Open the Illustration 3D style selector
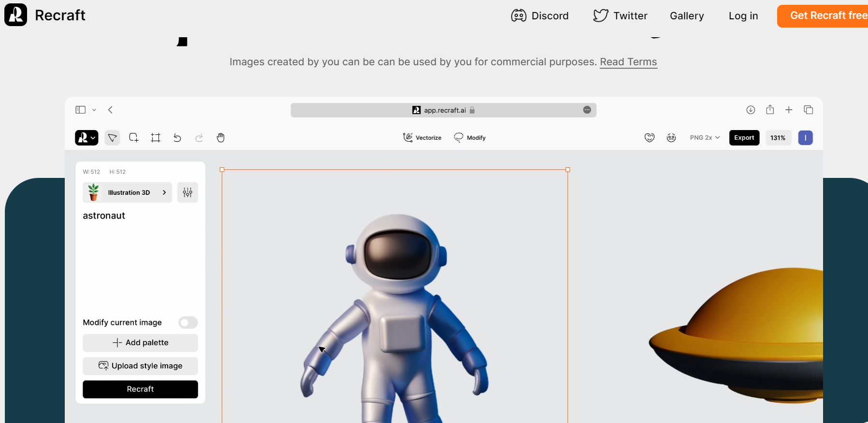Screen dimensions: 868x423 click(128, 192)
